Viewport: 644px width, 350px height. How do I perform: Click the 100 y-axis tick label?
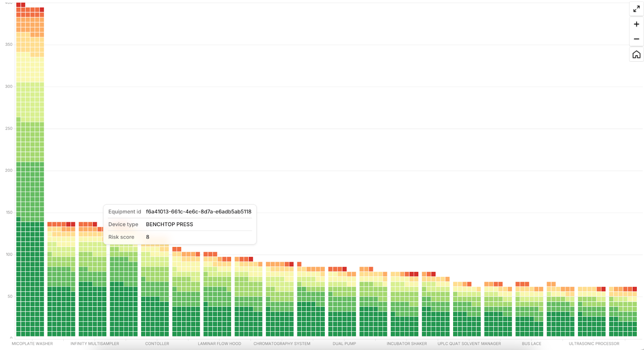[x=9, y=255]
